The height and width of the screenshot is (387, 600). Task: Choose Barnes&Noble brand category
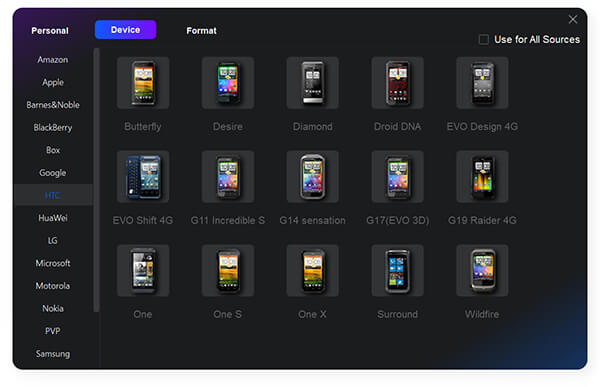click(x=53, y=105)
